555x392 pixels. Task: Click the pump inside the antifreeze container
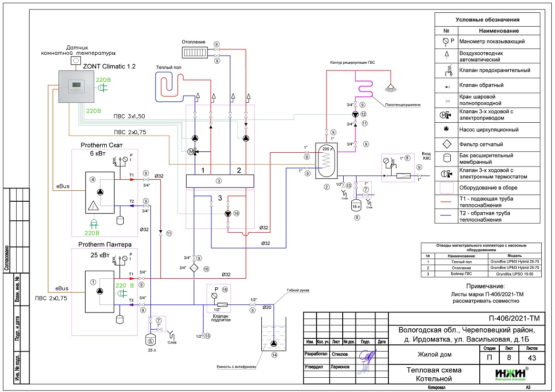[x=274, y=344]
